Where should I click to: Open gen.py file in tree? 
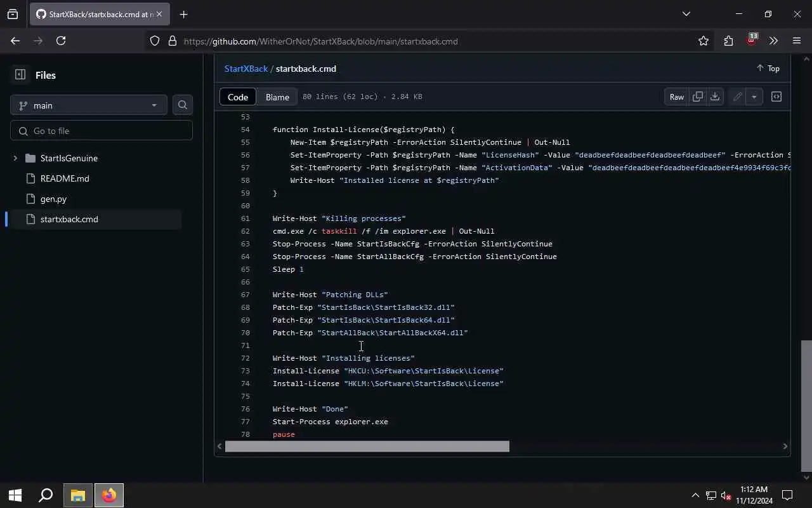tap(53, 199)
